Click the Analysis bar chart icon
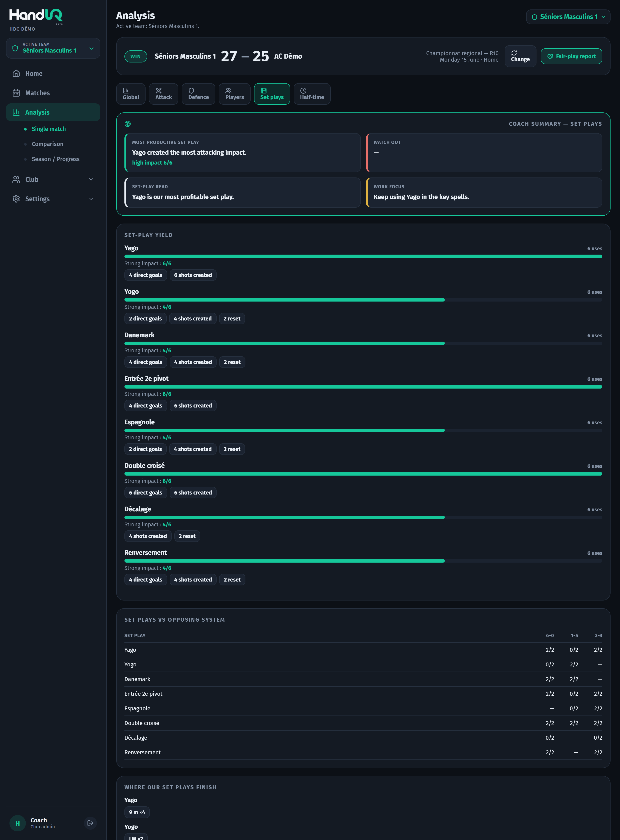620x840 pixels. 16,112
